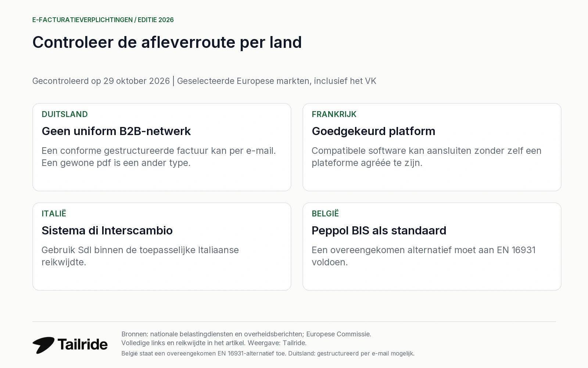Click the headline Controleer de afleverroute per land
588x368 pixels.
(167, 42)
